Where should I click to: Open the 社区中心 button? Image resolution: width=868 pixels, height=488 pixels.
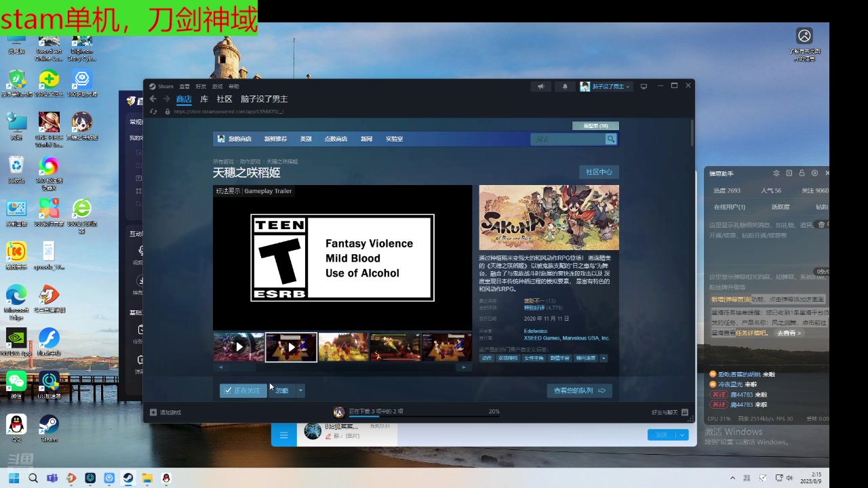pyautogui.click(x=599, y=172)
